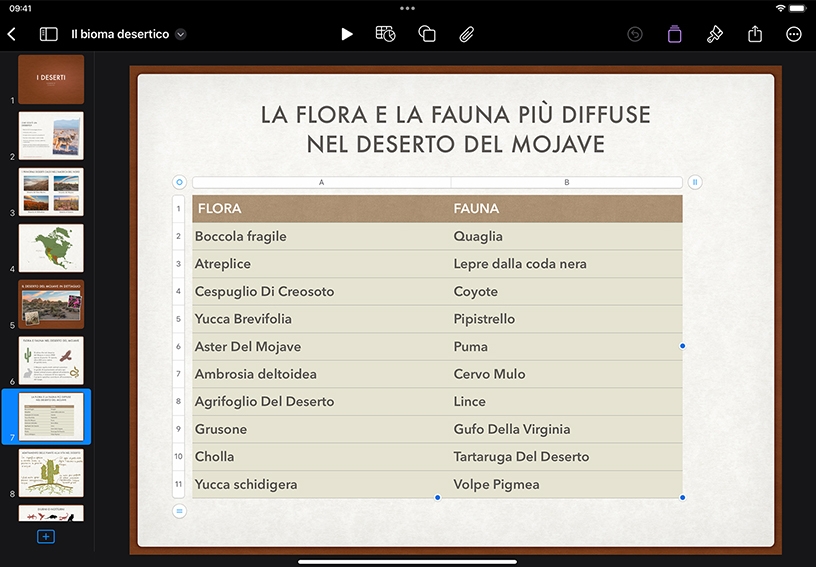The height and width of the screenshot is (567, 816).
Task: Select the 'Cholla' cell
Action: coord(322,457)
